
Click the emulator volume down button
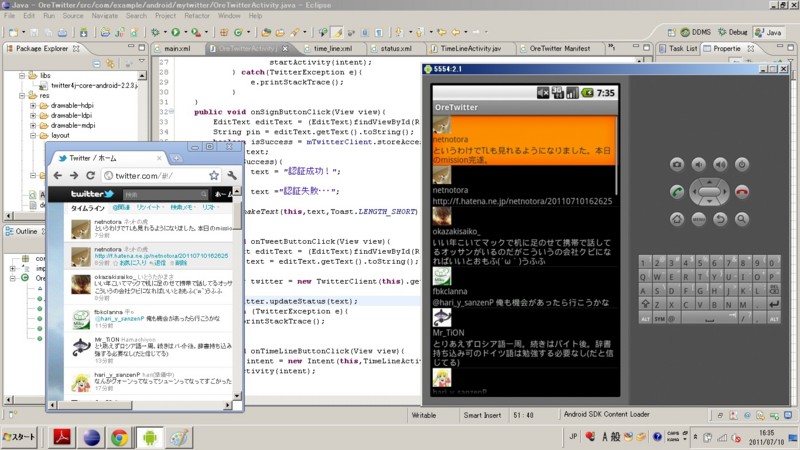tap(698, 164)
